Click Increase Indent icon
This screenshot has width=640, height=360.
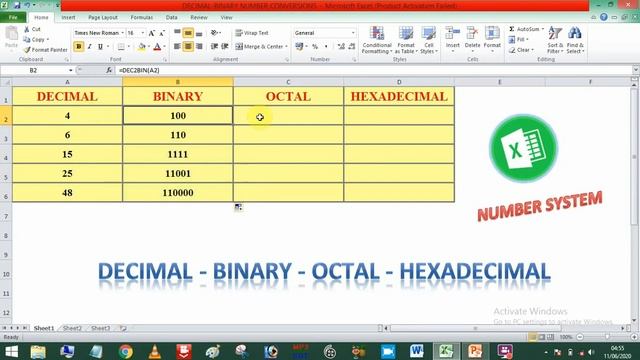pos(225,47)
